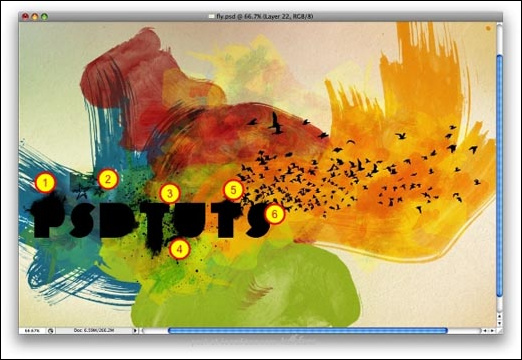Click the zoom percentage field in status bar
Screen dimensions: 522x360
pos(32,331)
